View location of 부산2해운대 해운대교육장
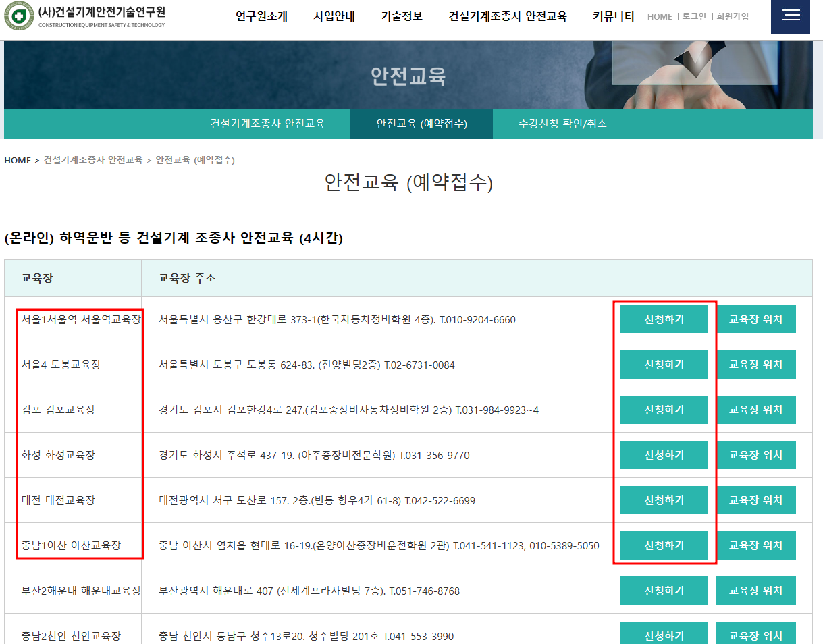Image resolution: width=823 pixels, height=644 pixels. click(755, 590)
